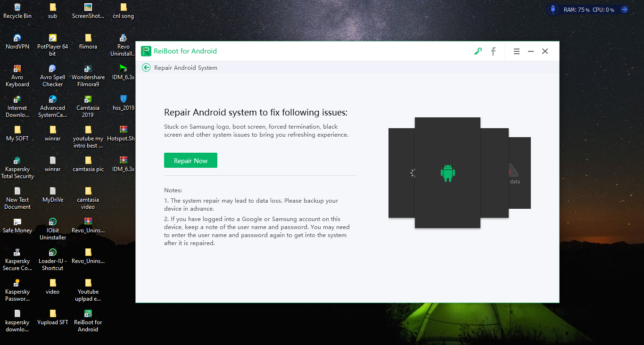
Task: Select the NordVPN desktop shortcut
Action: coord(17,41)
